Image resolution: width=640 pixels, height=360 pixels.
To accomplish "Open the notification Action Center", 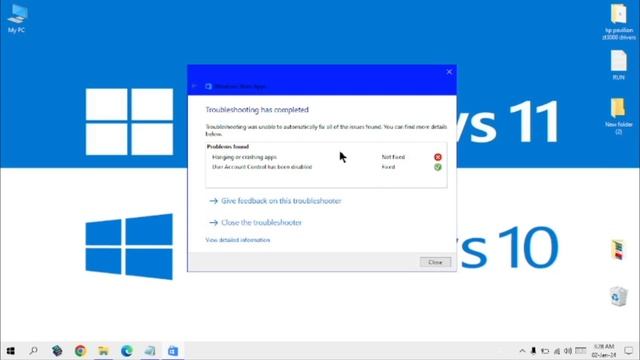I will pyautogui.click(x=629, y=351).
